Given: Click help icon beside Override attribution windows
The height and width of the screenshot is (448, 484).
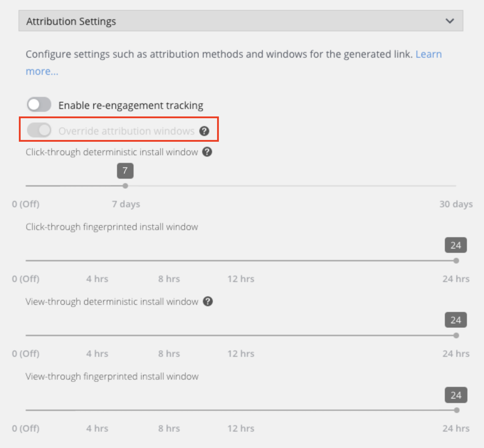Looking at the screenshot, I should tap(204, 131).
